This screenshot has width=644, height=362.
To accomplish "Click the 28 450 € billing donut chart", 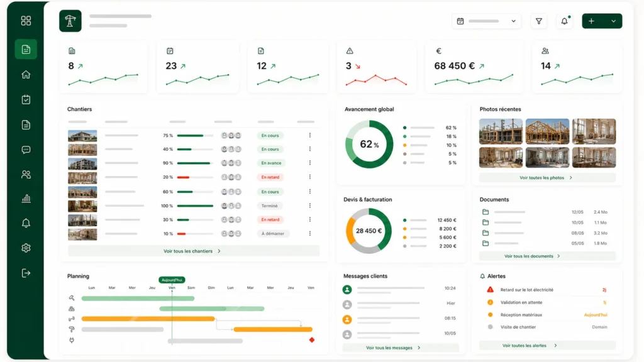I will pyautogui.click(x=369, y=231).
